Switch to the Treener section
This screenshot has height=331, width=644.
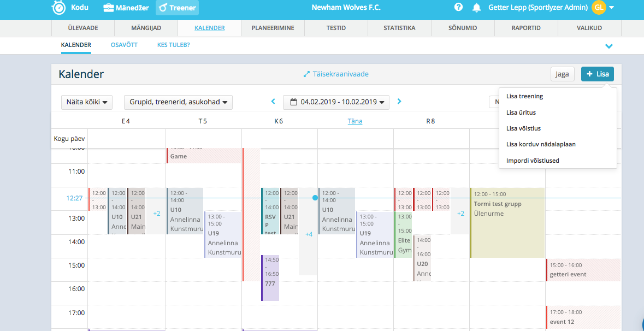[178, 8]
